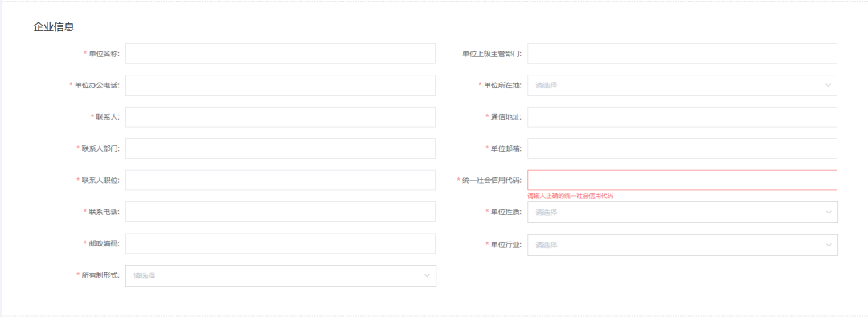Click the 邮政编码 label
Viewport: 868px width, 317px height.
tap(104, 243)
